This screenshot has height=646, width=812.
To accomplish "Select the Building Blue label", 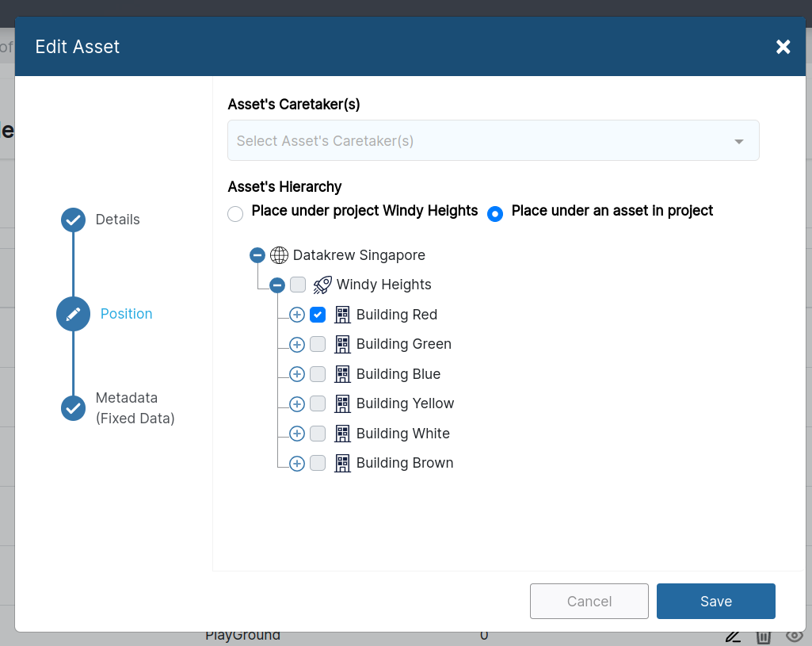I will pos(398,374).
